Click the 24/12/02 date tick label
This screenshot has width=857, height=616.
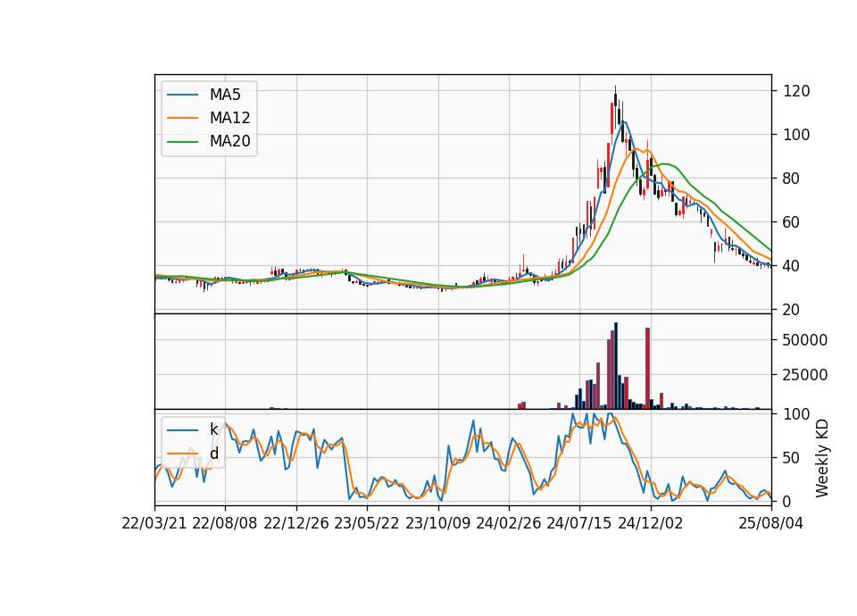point(651,523)
